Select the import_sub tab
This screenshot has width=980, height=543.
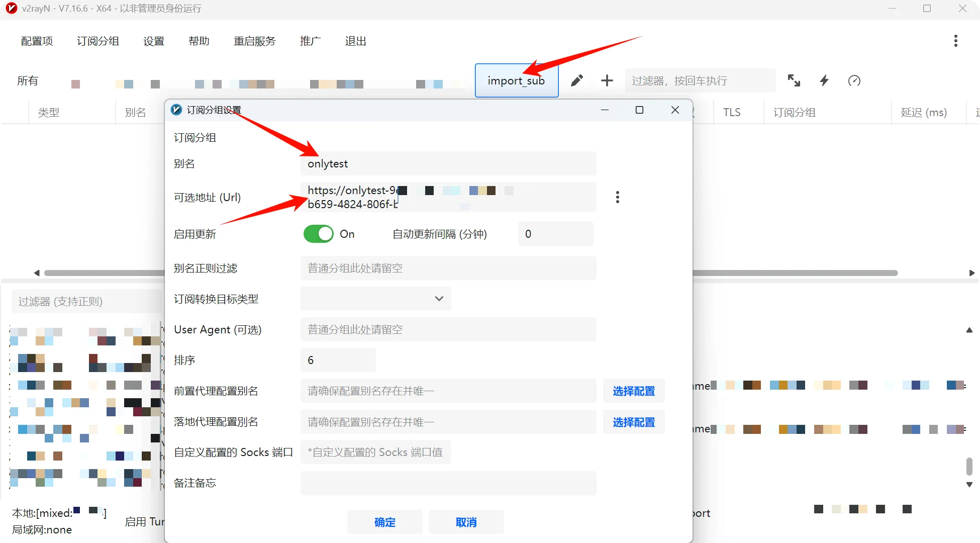[516, 81]
